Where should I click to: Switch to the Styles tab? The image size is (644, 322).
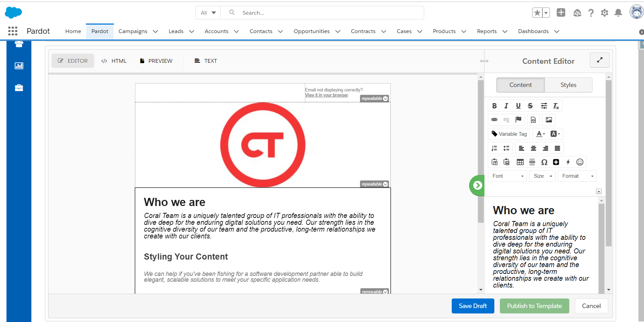click(568, 85)
